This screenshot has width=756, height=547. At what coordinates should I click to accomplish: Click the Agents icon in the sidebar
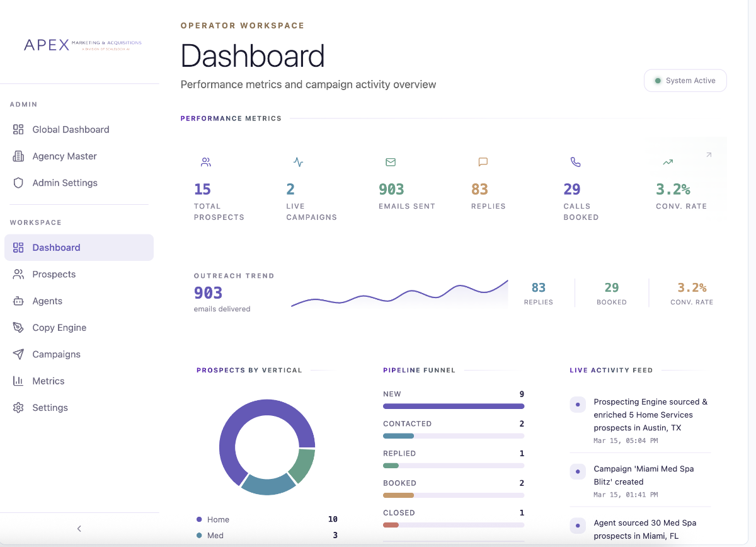point(17,301)
